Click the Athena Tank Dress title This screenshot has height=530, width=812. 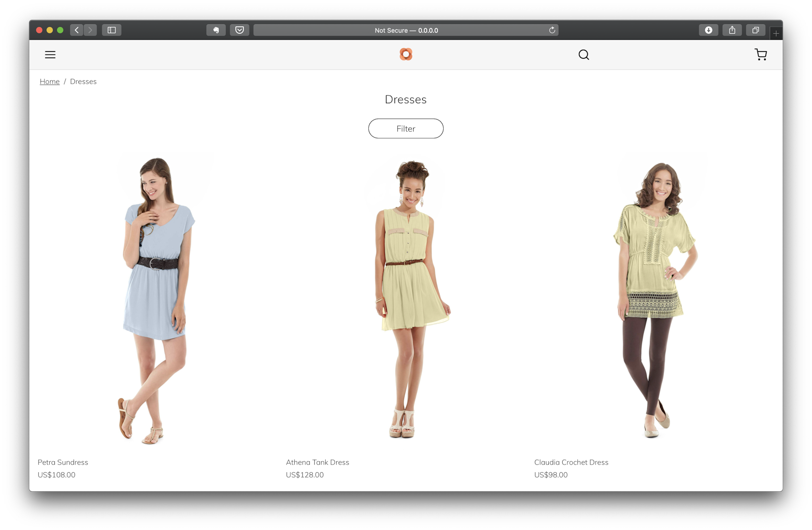pos(318,462)
